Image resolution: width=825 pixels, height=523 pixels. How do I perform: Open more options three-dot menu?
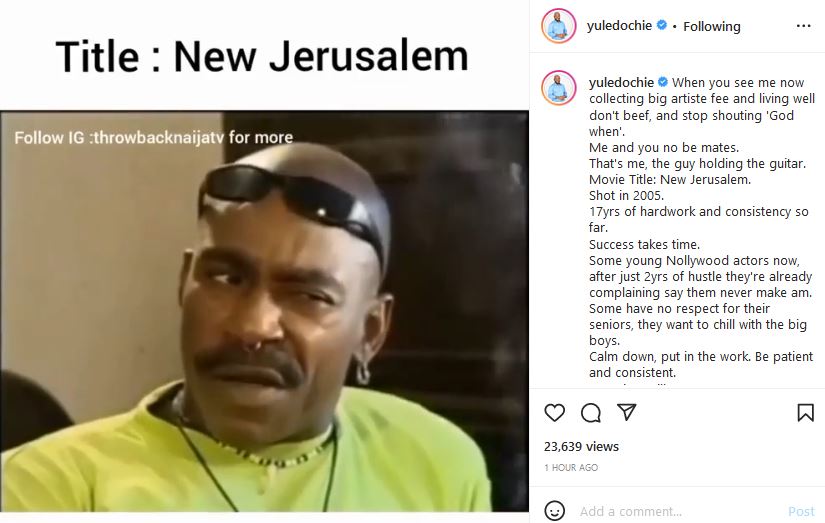coord(803,26)
